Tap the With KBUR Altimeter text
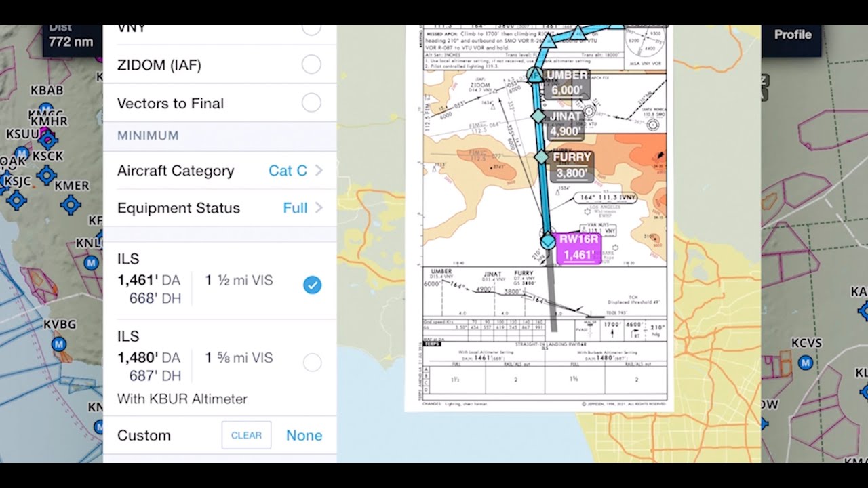The height and width of the screenshot is (488, 868). point(182,399)
